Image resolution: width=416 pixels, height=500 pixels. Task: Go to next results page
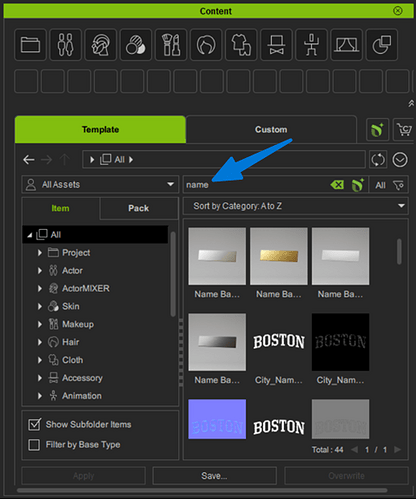pos(397,450)
